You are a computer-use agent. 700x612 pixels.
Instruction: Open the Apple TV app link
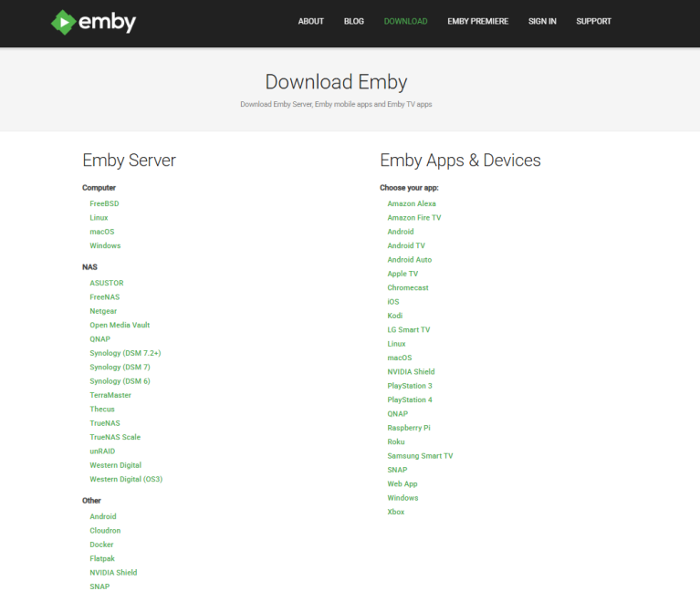tap(402, 274)
